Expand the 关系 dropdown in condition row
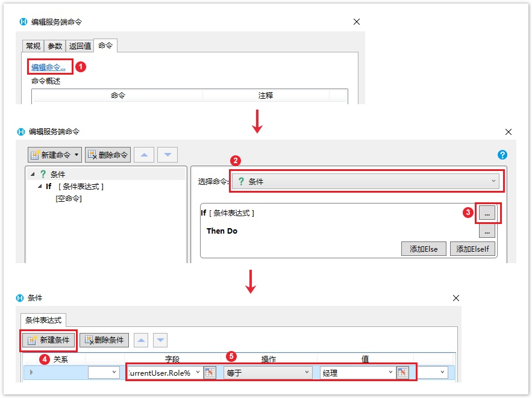This screenshot has height=398, width=532. [114, 373]
